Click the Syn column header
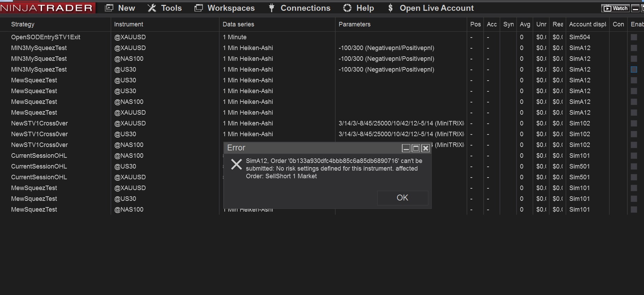The height and width of the screenshot is (295, 644). point(508,24)
